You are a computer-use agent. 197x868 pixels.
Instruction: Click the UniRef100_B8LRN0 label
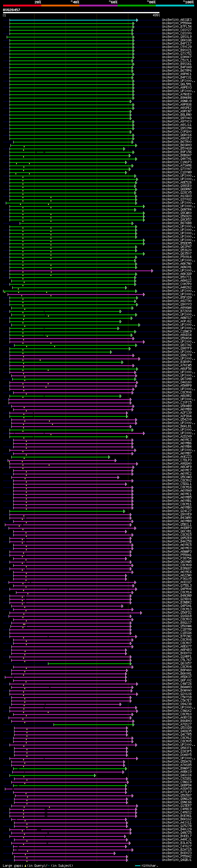point(177,115)
